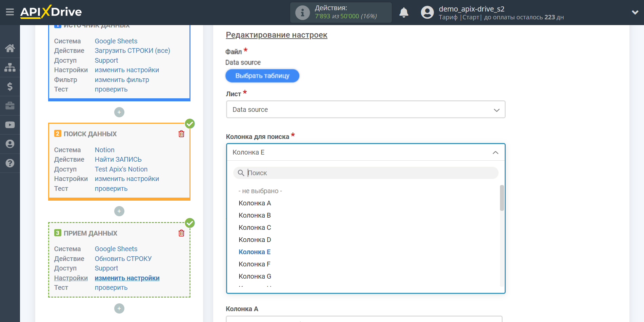
Task: Click Найти ЗАПИСЬ link
Action: [118, 159]
